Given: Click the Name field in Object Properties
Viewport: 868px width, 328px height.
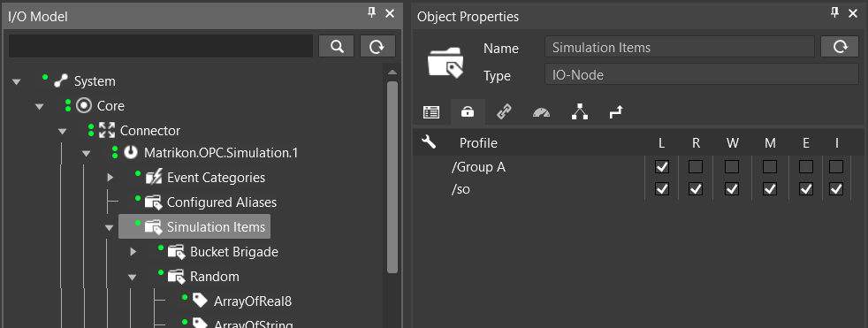Looking at the screenshot, I should pos(679,47).
